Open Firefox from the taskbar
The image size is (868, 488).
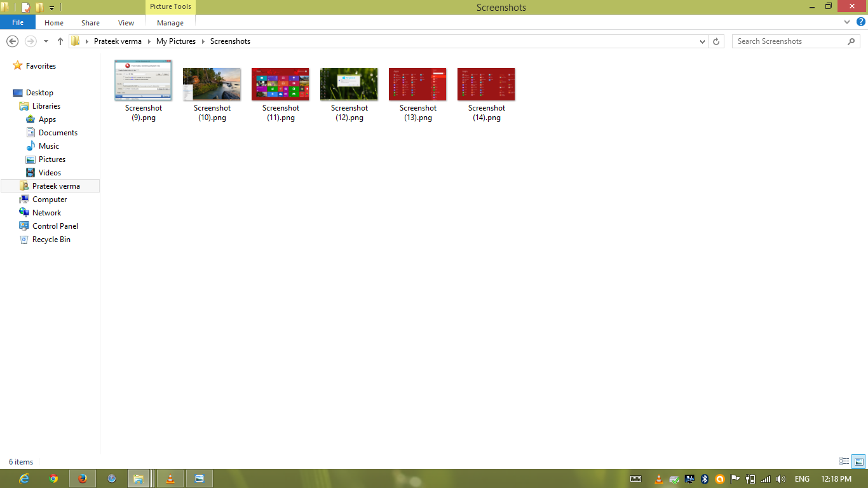[83, 478]
